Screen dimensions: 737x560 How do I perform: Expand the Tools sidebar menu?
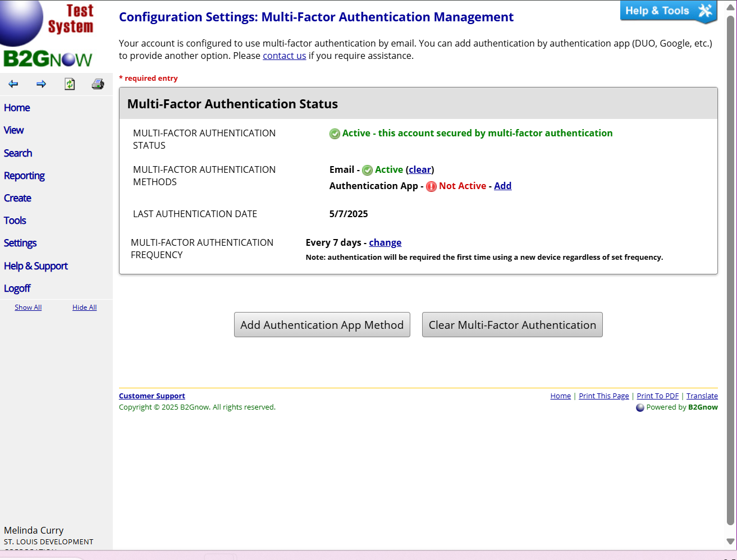[15, 221]
